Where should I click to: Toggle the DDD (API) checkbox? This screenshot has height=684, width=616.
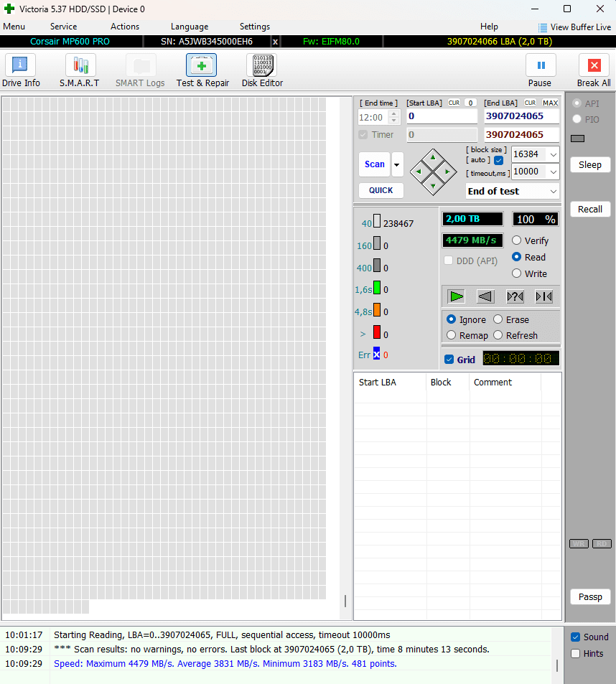click(x=448, y=261)
